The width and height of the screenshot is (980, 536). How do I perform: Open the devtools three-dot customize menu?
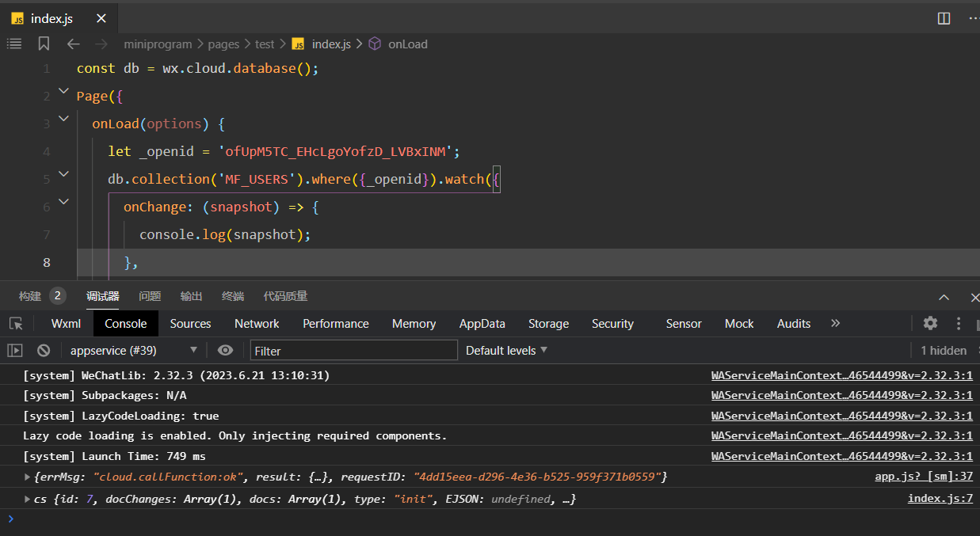959,323
